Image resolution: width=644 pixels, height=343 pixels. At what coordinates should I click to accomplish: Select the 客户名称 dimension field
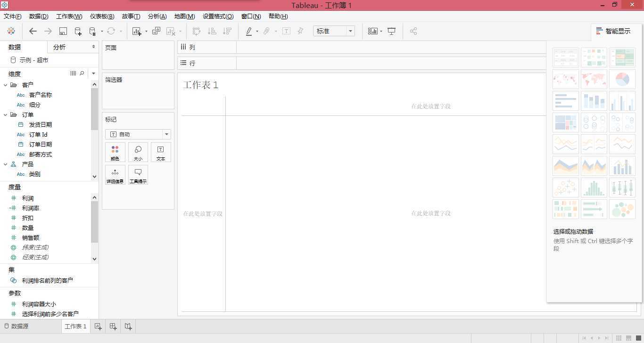pyautogui.click(x=41, y=95)
